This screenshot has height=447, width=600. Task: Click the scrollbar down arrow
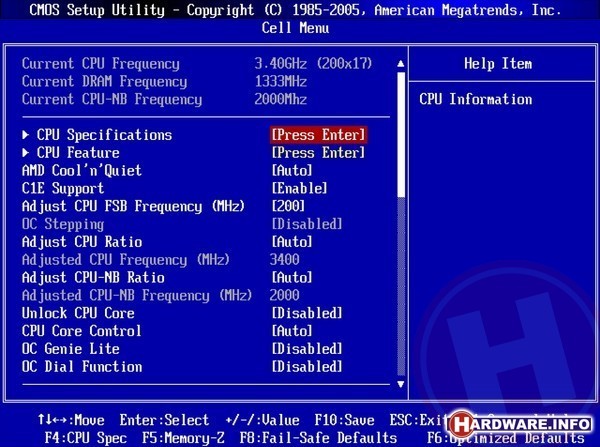401,384
